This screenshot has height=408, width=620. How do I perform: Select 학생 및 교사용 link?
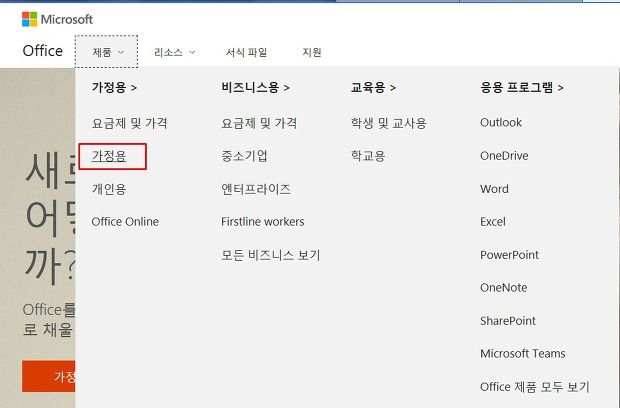point(389,123)
